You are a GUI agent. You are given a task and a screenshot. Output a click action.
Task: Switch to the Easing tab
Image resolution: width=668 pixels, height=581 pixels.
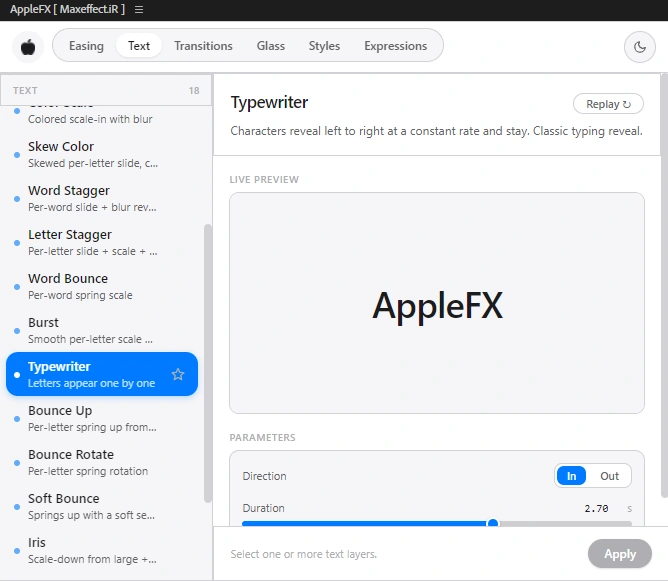(86, 46)
